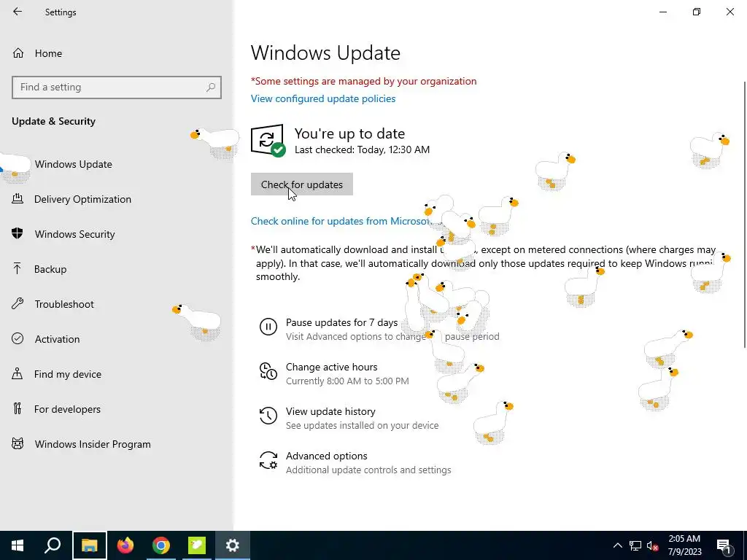The width and height of the screenshot is (747, 560).
Task: Click the Home house icon
Action: point(18,53)
